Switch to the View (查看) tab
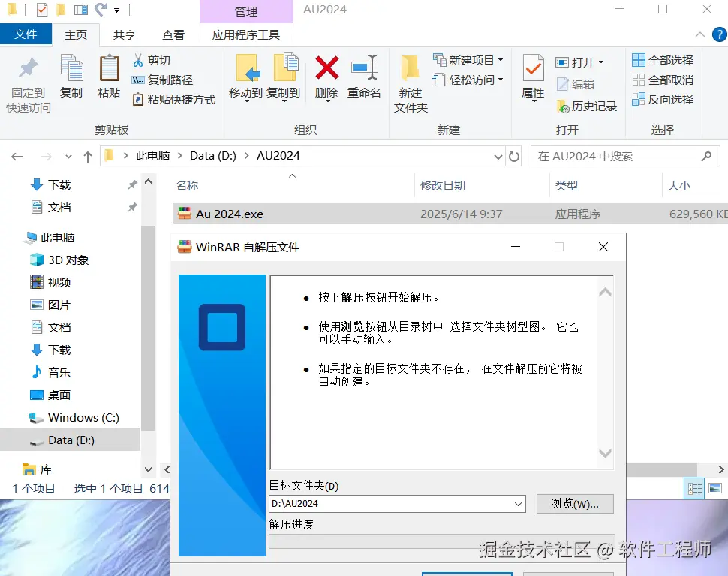728x576 pixels. click(x=173, y=34)
